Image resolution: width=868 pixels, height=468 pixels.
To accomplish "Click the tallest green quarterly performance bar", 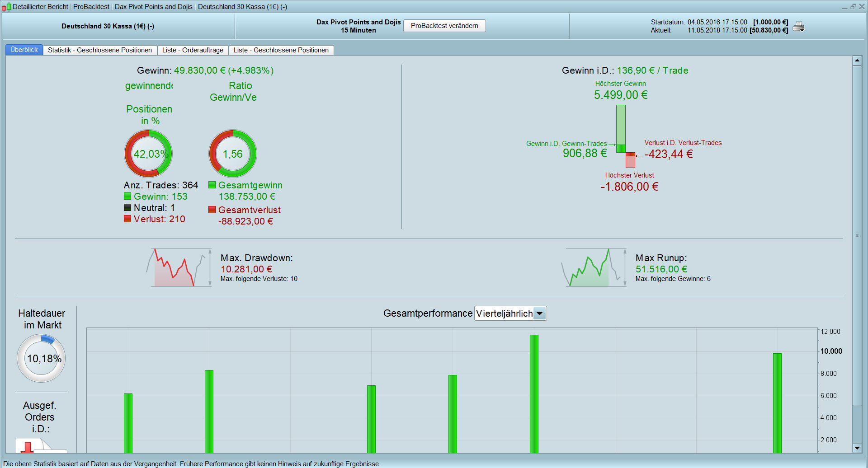I will 534,394.
